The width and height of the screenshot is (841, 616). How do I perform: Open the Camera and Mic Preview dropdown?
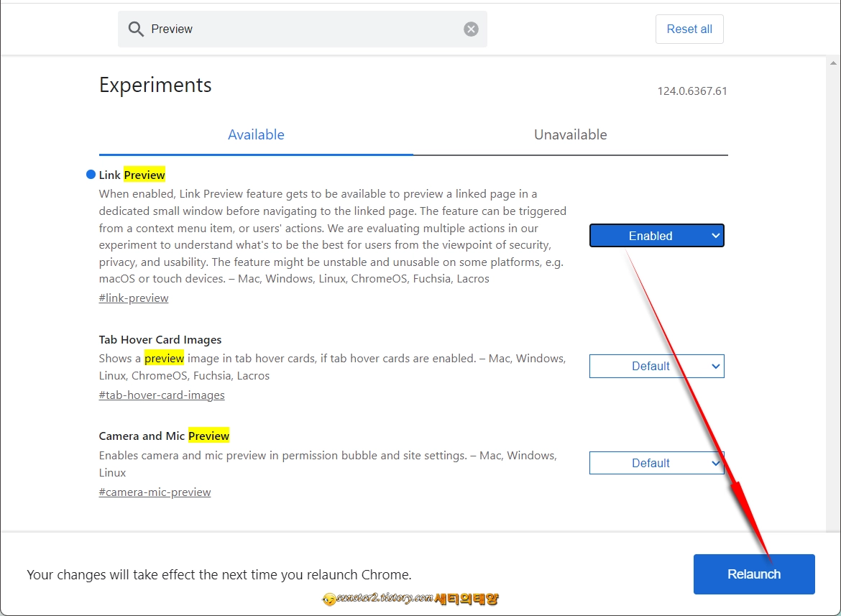(x=656, y=463)
